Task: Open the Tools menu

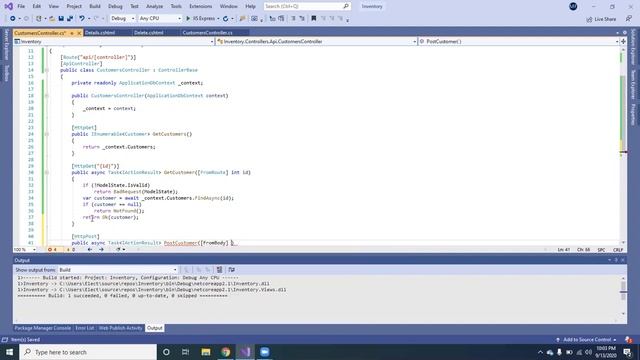Action: [176, 7]
